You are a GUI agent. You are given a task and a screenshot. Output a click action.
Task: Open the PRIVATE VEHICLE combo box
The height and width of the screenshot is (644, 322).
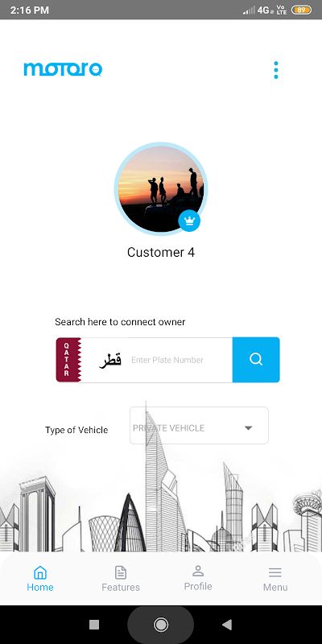click(199, 426)
